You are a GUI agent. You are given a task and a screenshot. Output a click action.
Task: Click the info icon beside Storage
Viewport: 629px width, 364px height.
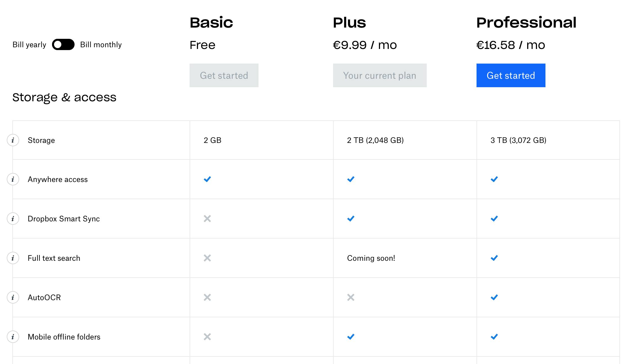point(13,140)
